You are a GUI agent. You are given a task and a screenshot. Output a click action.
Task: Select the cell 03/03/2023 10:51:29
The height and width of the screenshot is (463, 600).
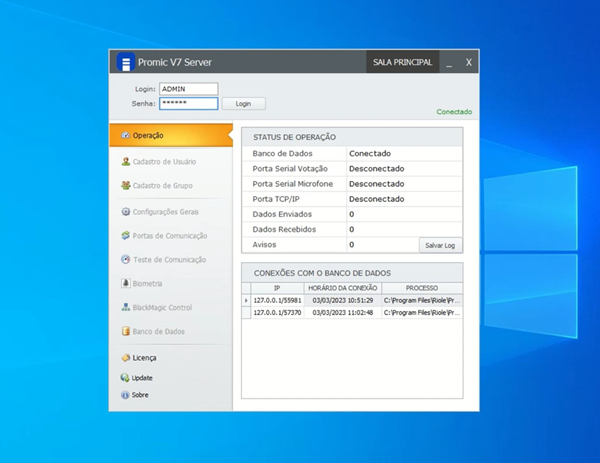342,300
